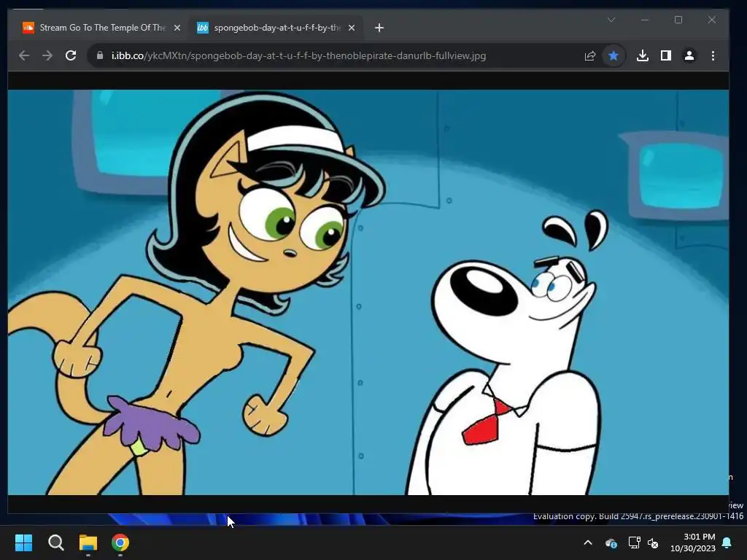Select the spongebob-day-at-t-u-f-f tab
747x560 pixels.
(x=276, y=28)
